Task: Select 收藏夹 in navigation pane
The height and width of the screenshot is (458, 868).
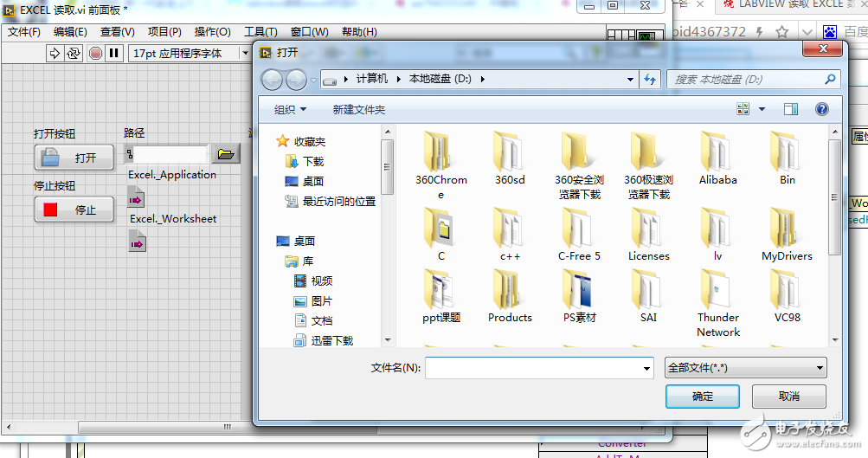Action: click(x=301, y=142)
